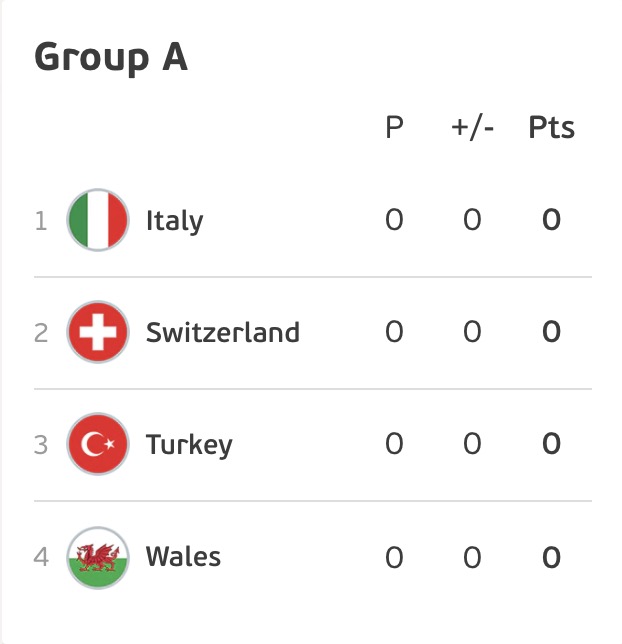Open the Turkey team link
Viewport: 622px width, 644px height.
[x=189, y=445]
